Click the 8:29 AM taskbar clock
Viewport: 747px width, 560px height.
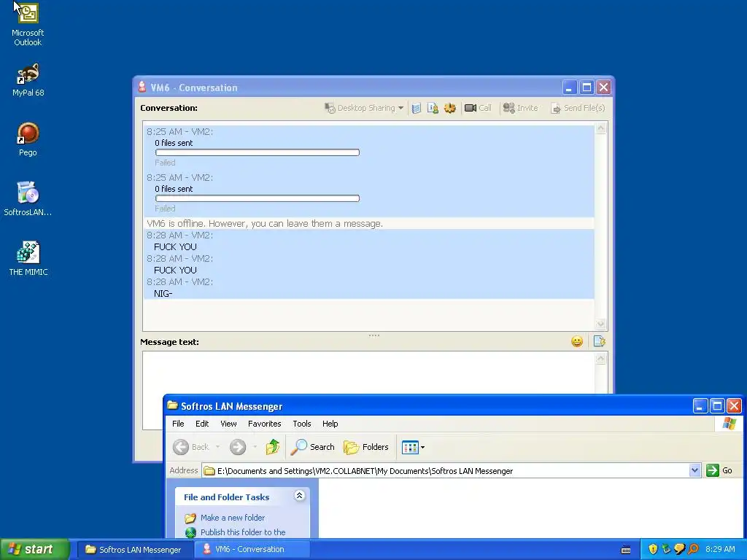click(720, 550)
